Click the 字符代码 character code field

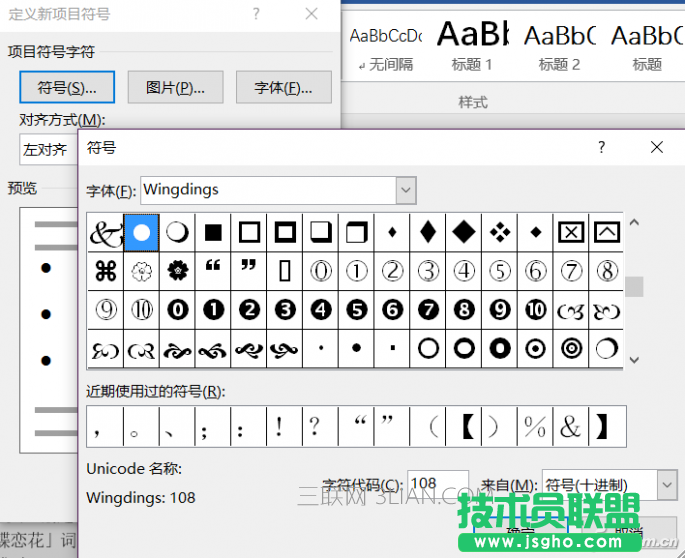pyautogui.click(x=437, y=484)
